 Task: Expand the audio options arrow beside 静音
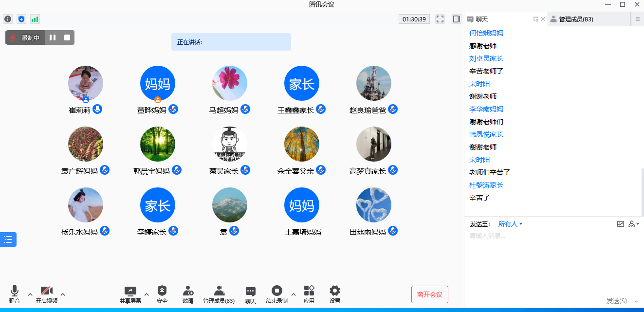30,294
